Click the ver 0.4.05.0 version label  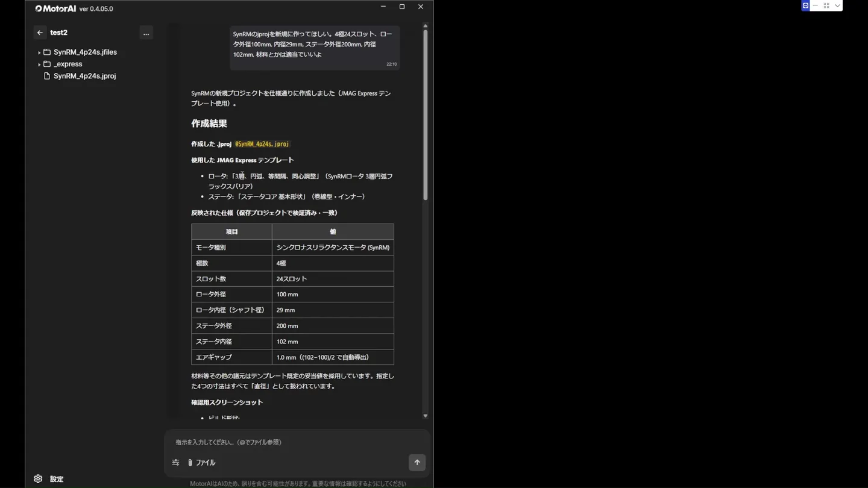(x=96, y=9)
